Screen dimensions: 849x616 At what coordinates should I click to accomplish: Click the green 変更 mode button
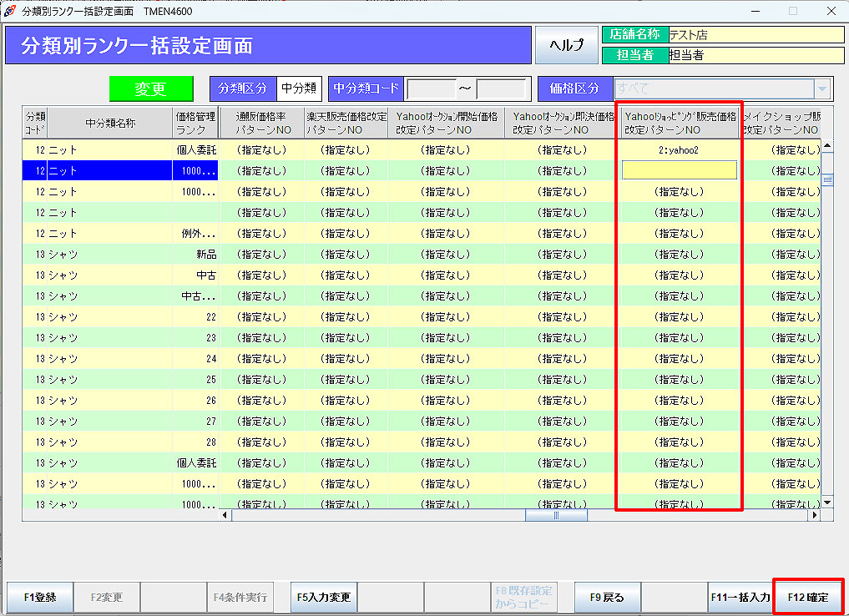tap(151, 88)
